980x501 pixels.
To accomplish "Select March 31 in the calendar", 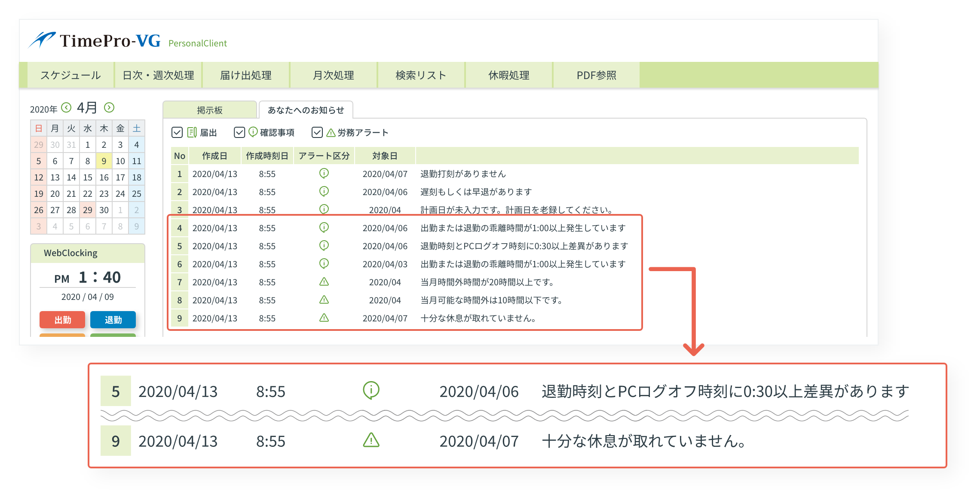I will point(71,145).
